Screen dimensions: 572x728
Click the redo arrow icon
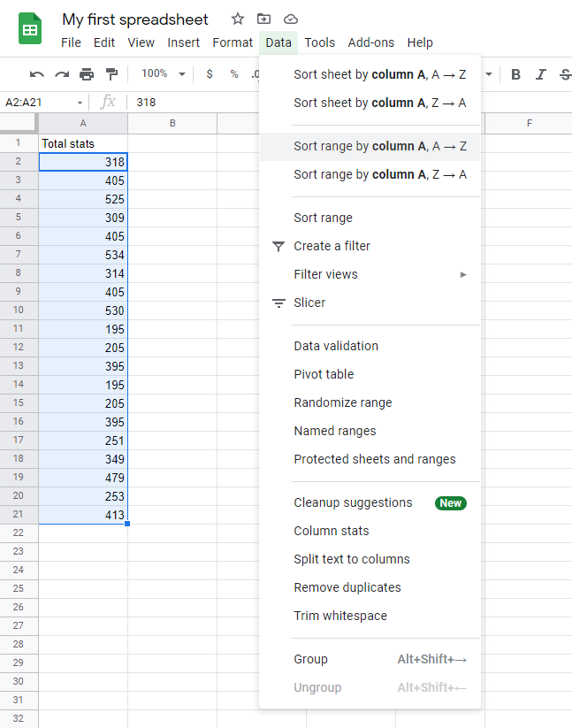click(61, 74)
